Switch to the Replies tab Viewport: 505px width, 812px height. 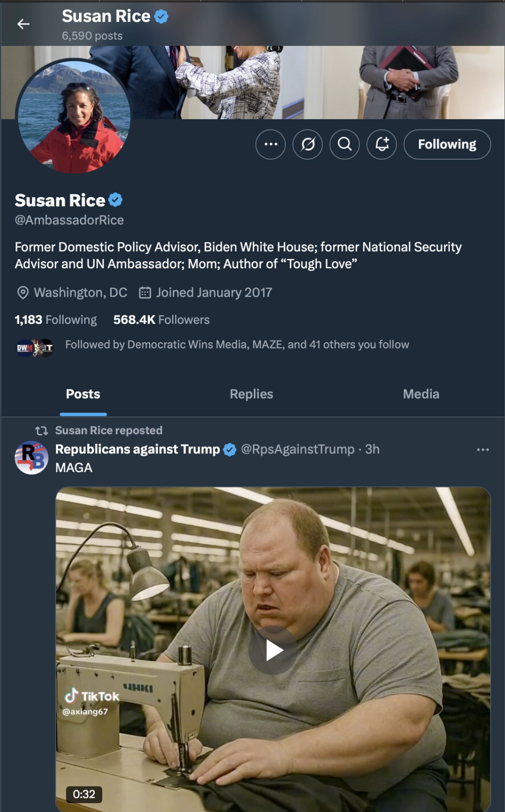(x=252, y=394)
